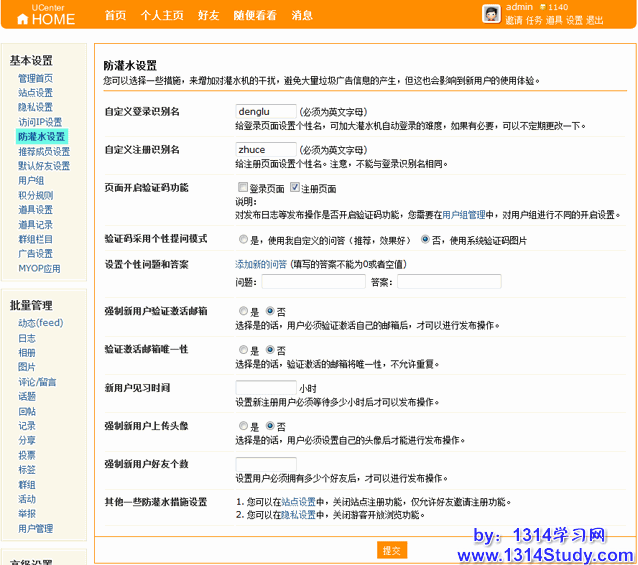This screenshot has width=638, height=565.
Task: Click the admin user avatar
Action: [x=491, y=13]
